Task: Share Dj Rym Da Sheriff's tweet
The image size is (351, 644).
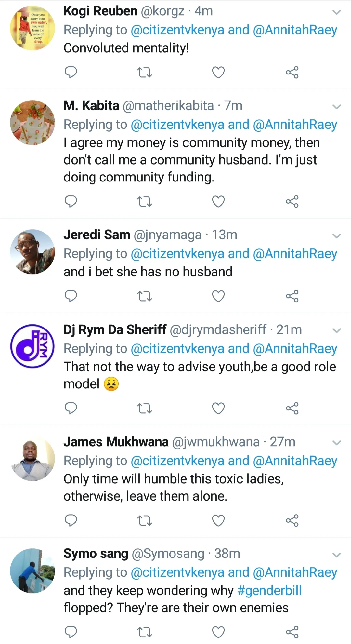Action: point(292,408)
